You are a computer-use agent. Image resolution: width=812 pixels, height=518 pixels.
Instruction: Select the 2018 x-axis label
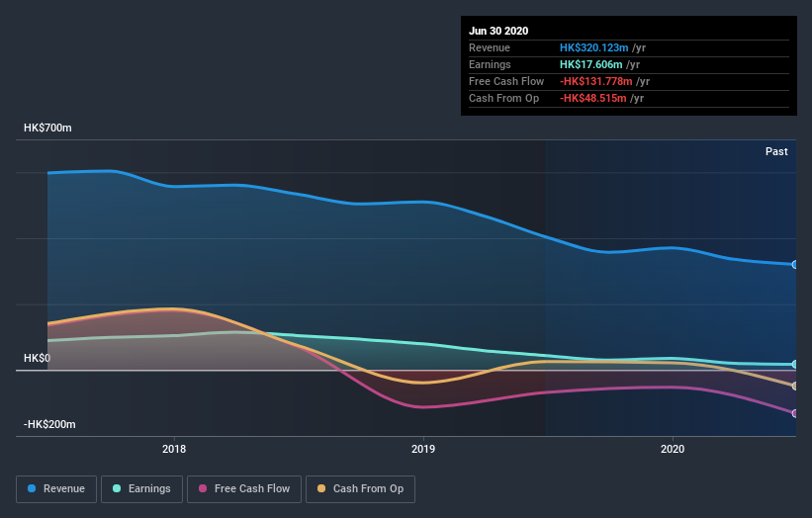tap(174, 449)
